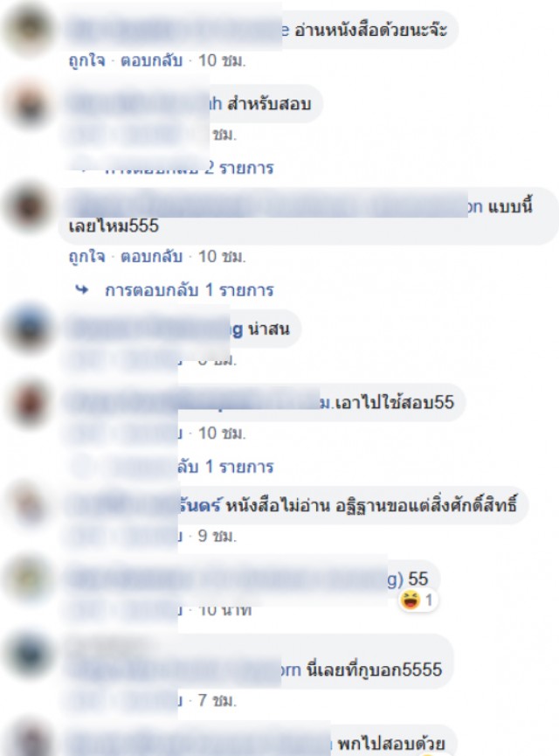Open the avatar beside "แบบนี้เลยไหม555" comment
Viewport: 559px width, 756px height.
coord(28,207)
